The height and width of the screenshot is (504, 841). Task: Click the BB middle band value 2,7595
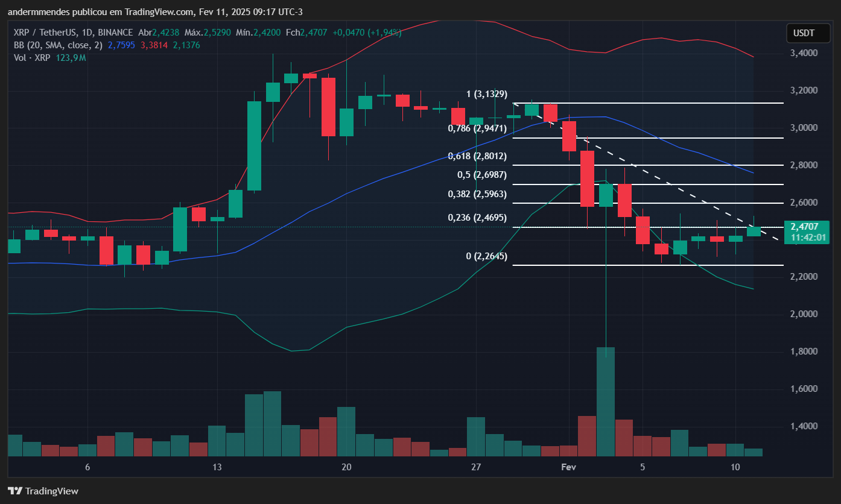click(x=121, y=45)
